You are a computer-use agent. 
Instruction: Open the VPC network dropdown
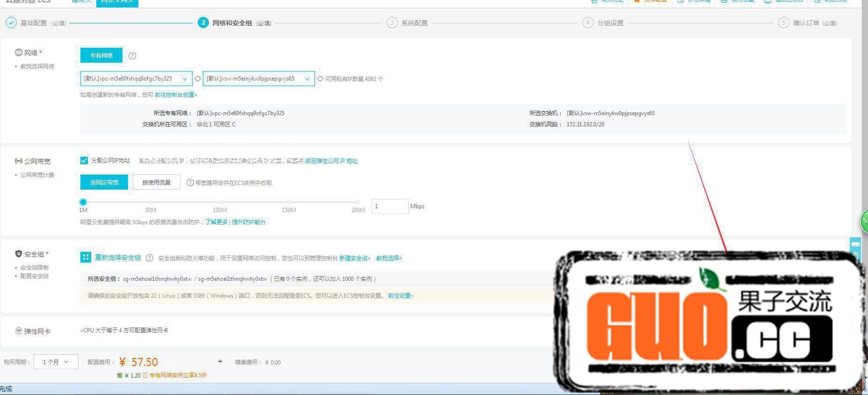tap(136, 79)
